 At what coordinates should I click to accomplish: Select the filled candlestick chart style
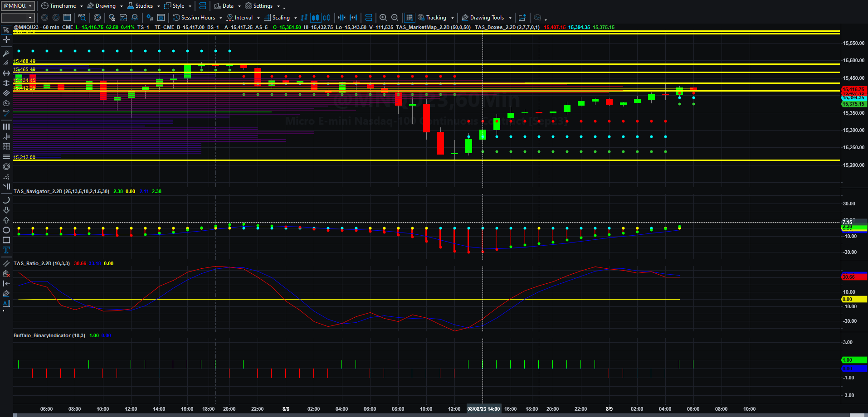[x=315, y=18]
